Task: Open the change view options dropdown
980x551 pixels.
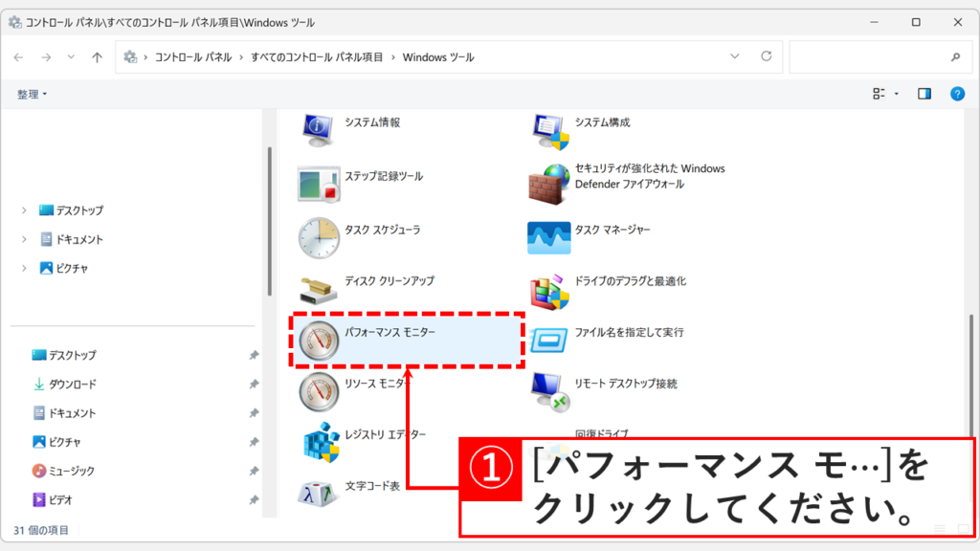Action: [883, 94]
